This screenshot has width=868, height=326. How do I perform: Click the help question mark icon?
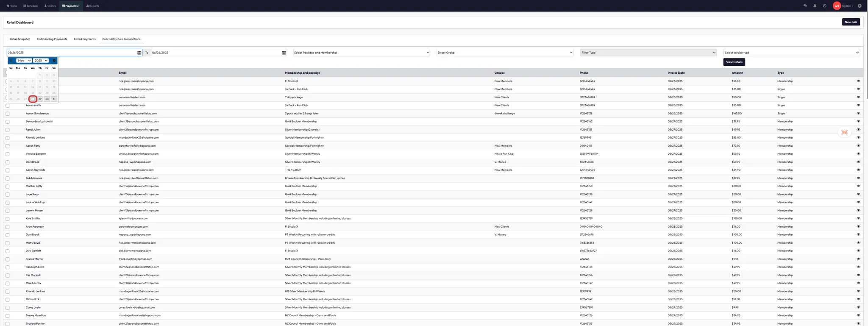tap(860, 6)
